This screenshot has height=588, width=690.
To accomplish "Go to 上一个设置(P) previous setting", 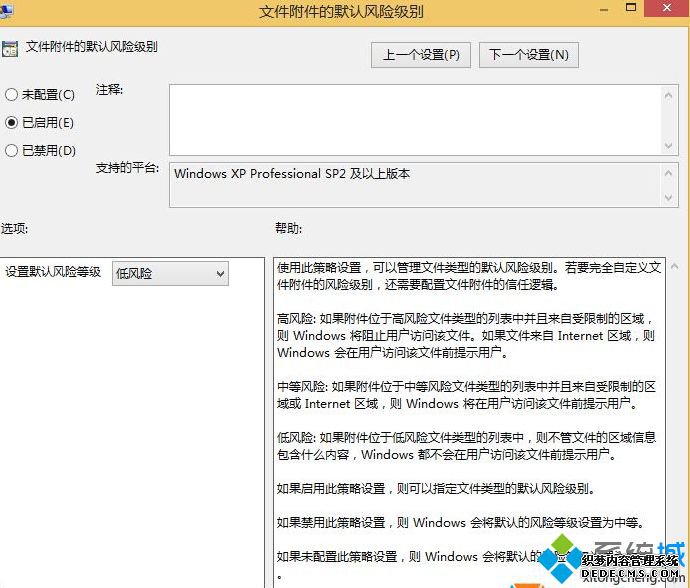I will pos(421,55).
